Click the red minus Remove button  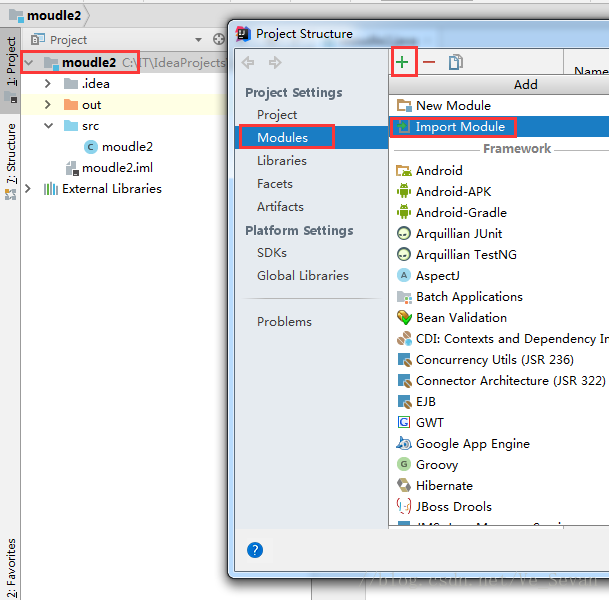429,62
